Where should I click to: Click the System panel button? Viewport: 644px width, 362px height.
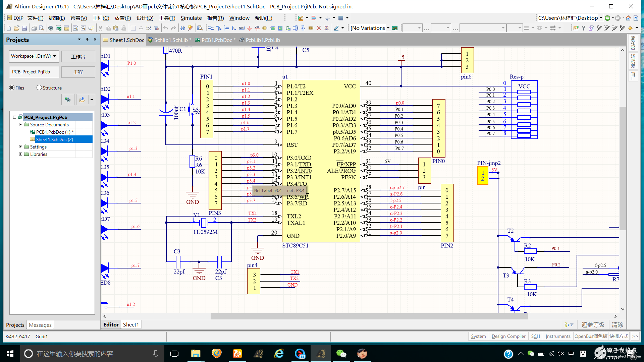pos(478,336)
